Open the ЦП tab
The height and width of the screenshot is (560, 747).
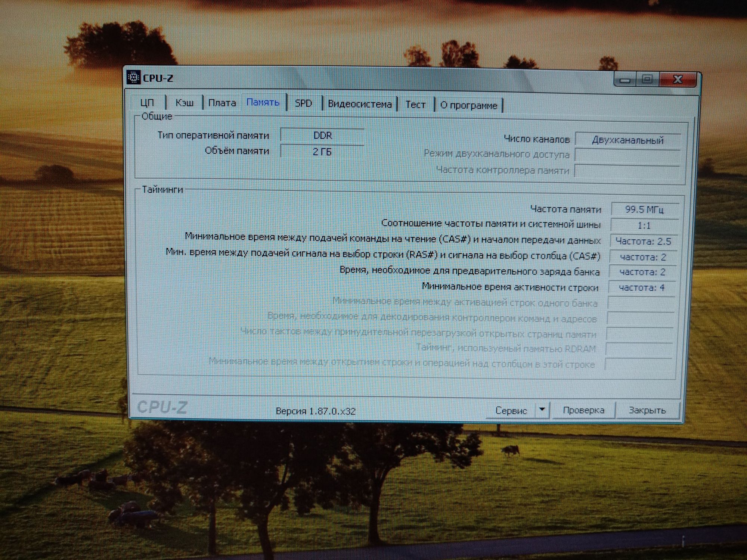[147, 102]
